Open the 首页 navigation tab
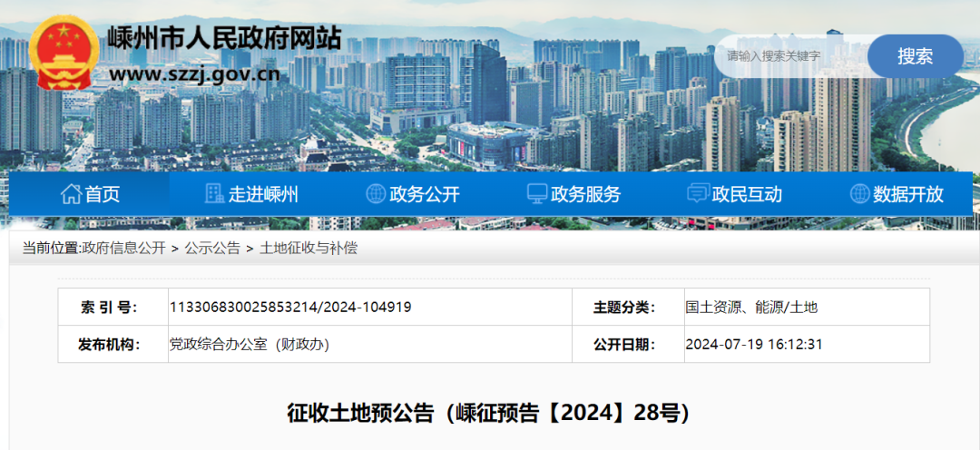 [89, 194]
